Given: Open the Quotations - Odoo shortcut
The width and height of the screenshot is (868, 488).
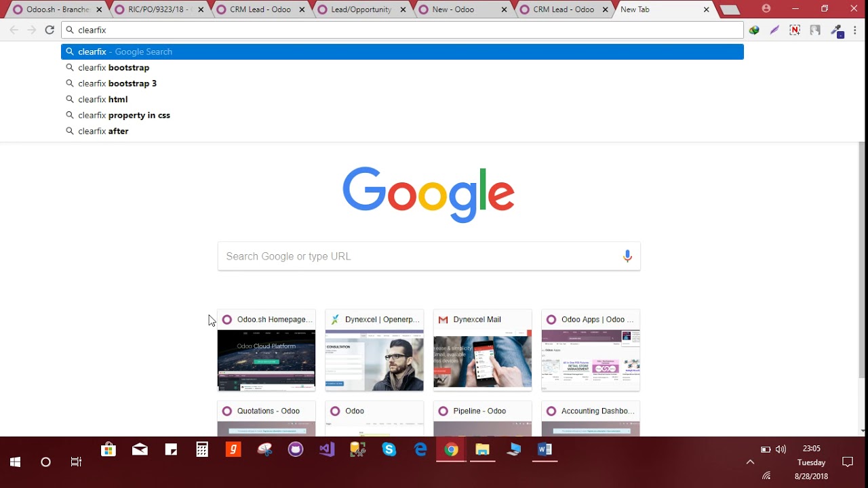Looking at the screenshot, I should click(x=267, y=419).
